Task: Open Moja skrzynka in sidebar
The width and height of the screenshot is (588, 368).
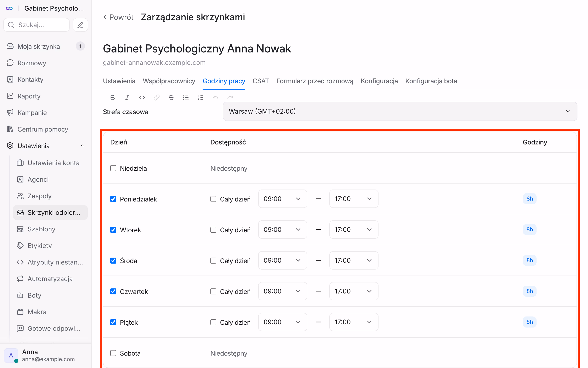Action: tap(46, 46)
